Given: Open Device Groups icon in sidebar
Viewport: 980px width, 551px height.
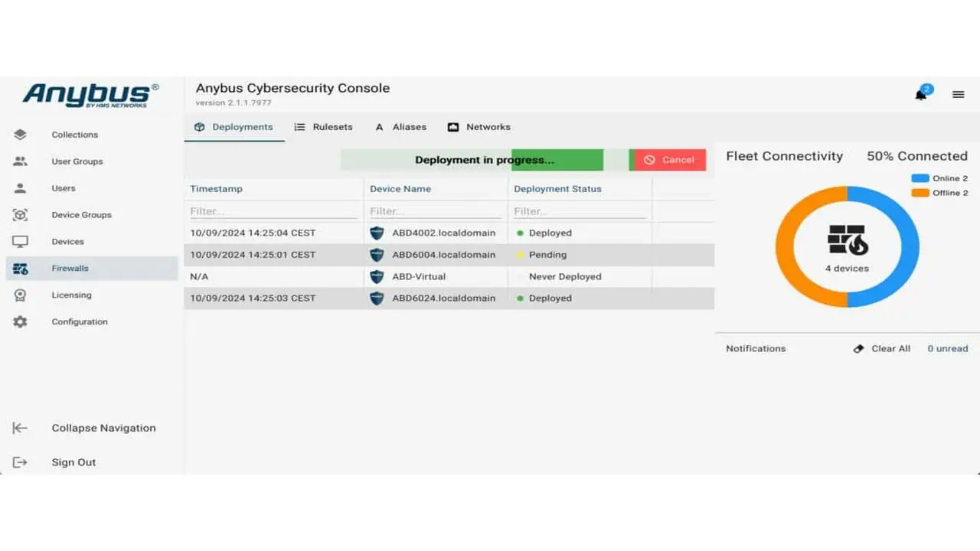Looking at the screenshot, I should pos(21,215).
